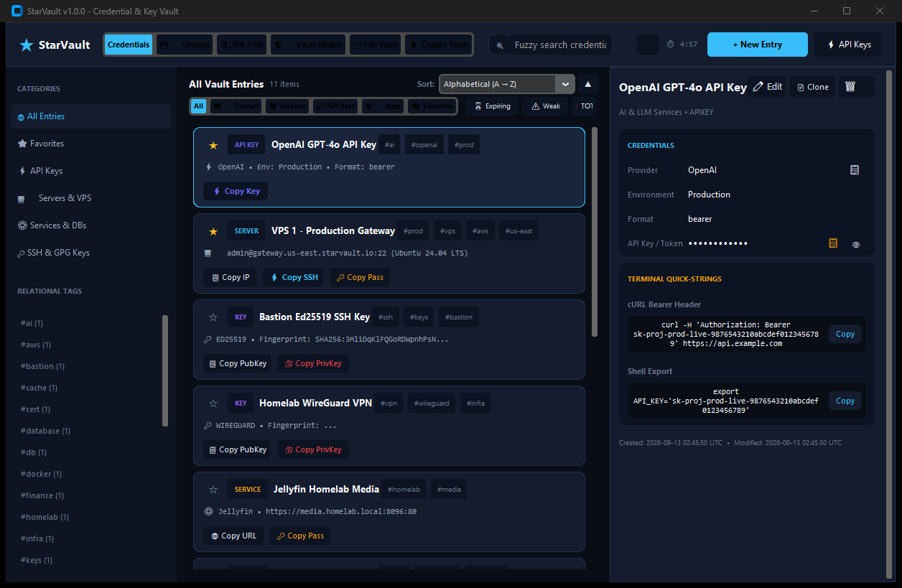Select Favorites category in sidebar
Viewport: 902px width, 588px height.
pyautogui.click(x=91, y=144)
